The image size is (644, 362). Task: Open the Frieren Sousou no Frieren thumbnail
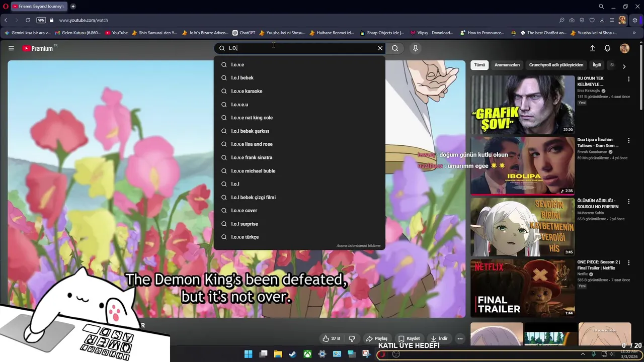point(522,227)
